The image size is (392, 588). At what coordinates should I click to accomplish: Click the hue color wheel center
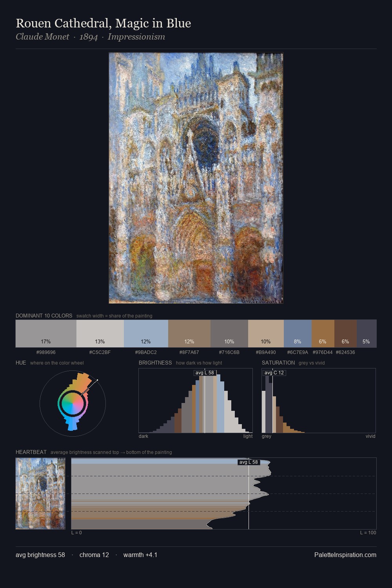point(73,403)
